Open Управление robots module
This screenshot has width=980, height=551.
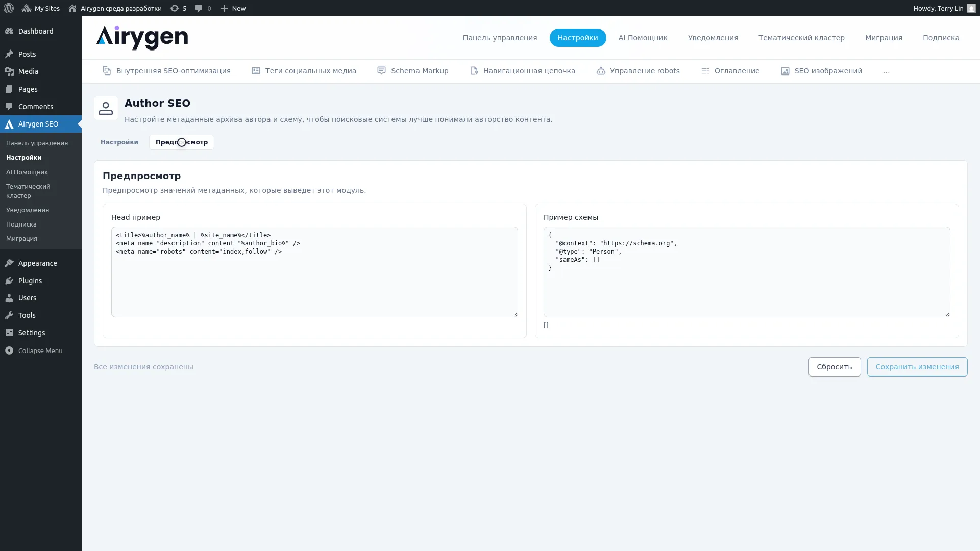click(x=638, y=71)
